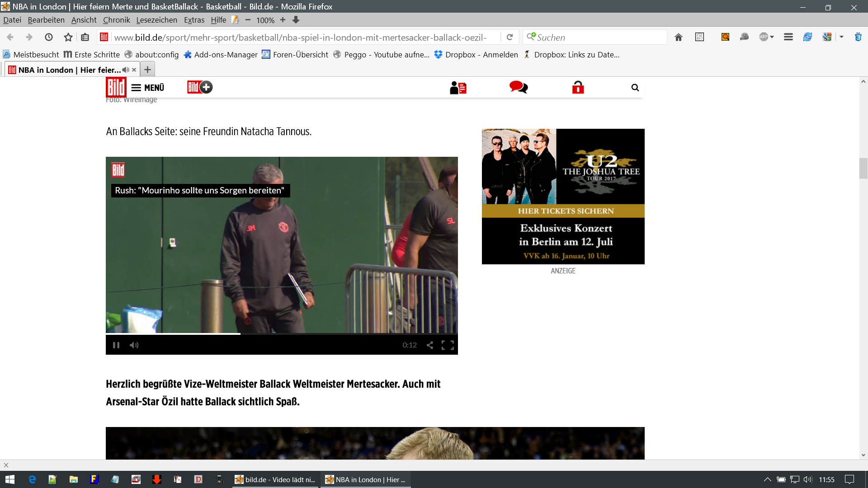868x488 pixels.
Task: Open the Lesezeichen menu
Action: 156,20
